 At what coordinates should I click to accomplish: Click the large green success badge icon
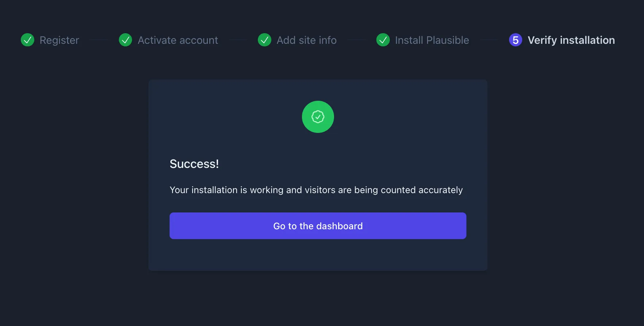pos(318,117)
